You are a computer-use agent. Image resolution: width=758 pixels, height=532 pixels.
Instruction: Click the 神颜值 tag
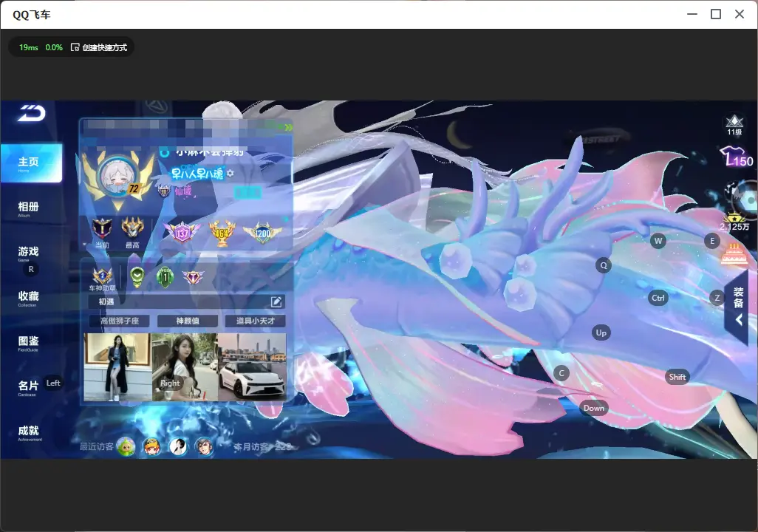point(188,321)
